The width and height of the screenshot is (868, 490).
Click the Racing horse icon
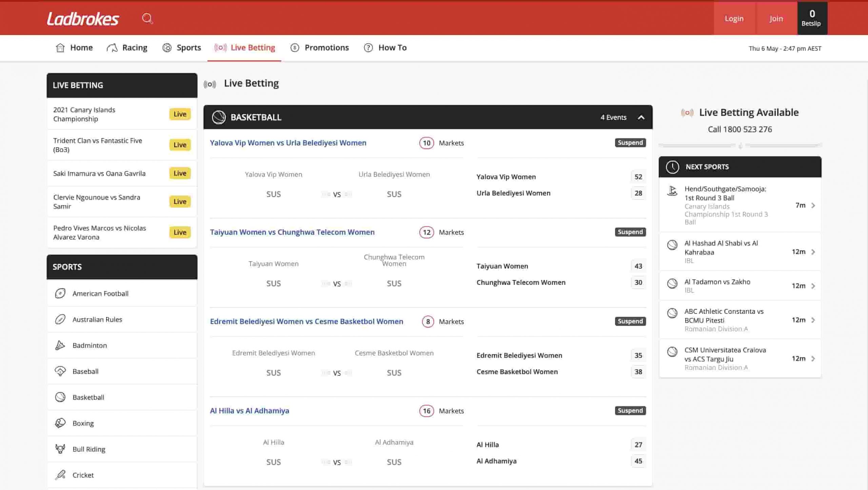click(112, 48)
